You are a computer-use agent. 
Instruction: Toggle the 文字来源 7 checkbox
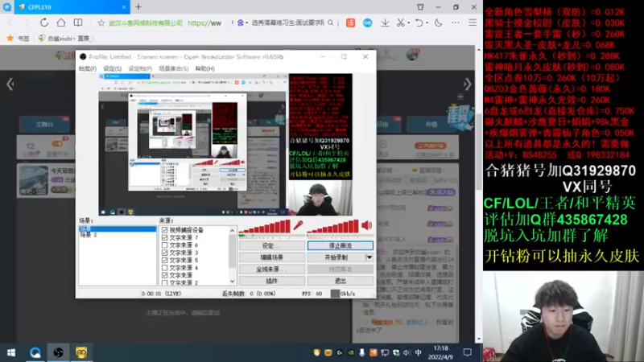(x=165, y=237)
